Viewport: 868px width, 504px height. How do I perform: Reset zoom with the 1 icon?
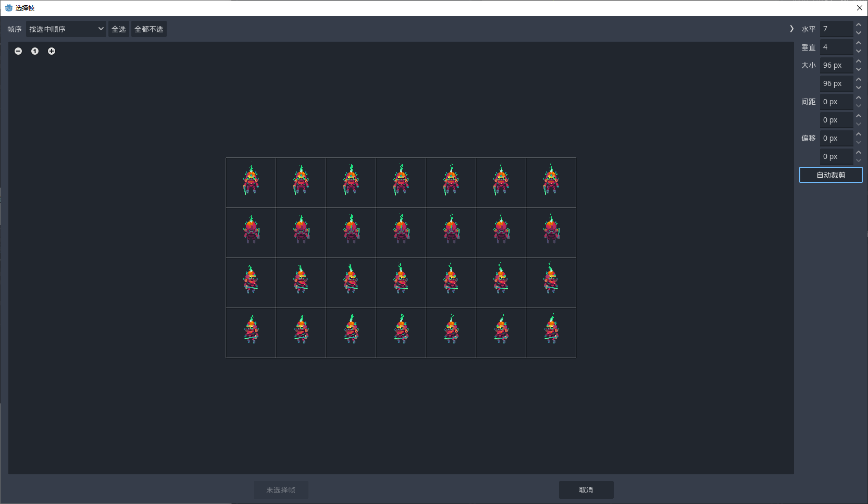35,51
